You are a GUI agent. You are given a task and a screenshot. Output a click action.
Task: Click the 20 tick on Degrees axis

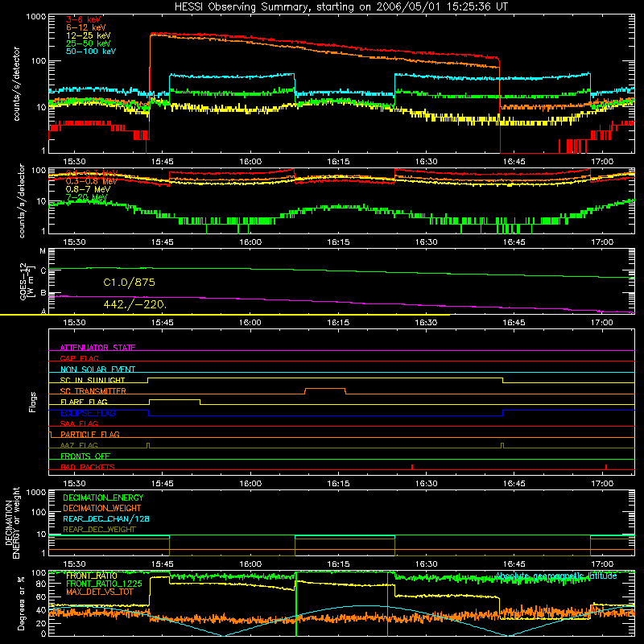pyautogui.click(x=41, y=623)
